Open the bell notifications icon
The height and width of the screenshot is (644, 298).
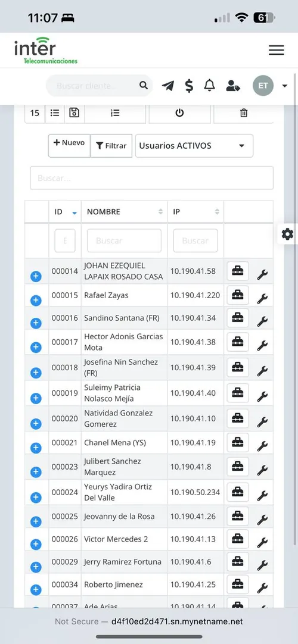[x=210, y=85]
